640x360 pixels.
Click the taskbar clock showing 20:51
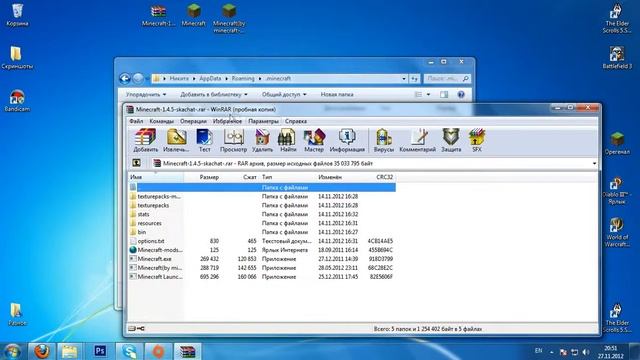pos(611,352)
